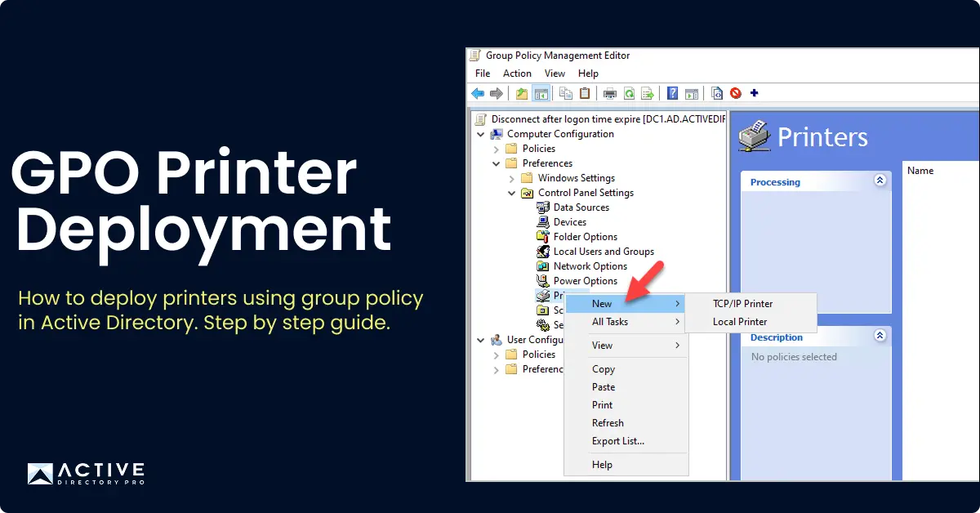The height and width of the screenshot is (513, 980).
Task: Open the Help menu in menu bar
Action: (x=588, y=74)
